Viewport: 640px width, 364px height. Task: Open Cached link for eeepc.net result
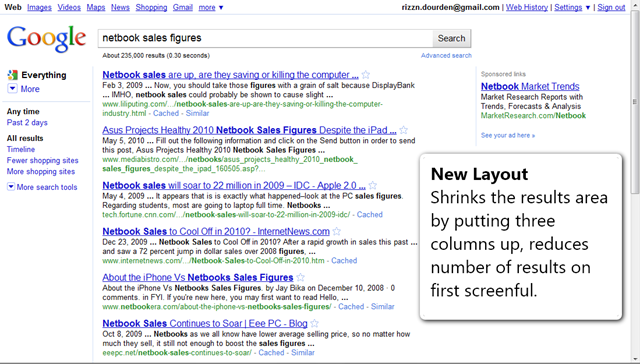(271, 353)
